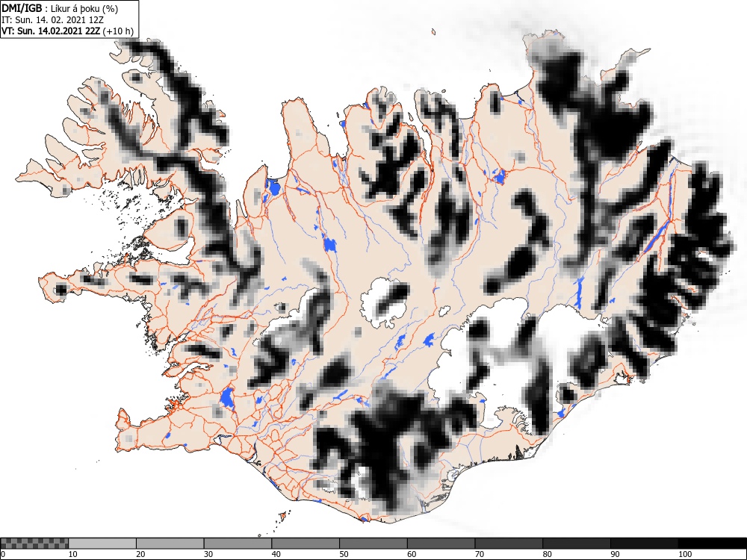Screen dimensions: 747x560
Task: Click the legend label '10'
Action: [72, 554]
